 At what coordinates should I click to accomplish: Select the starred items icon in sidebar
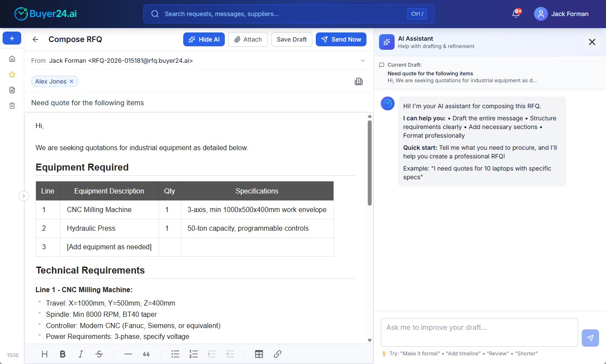pos(12,74)
